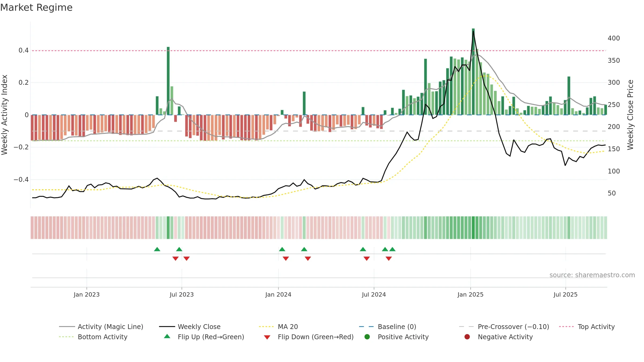Click the last green flip-up marker after Jul 2024
The width and height of the screenshot is (644, 362).
coord(392,249)
